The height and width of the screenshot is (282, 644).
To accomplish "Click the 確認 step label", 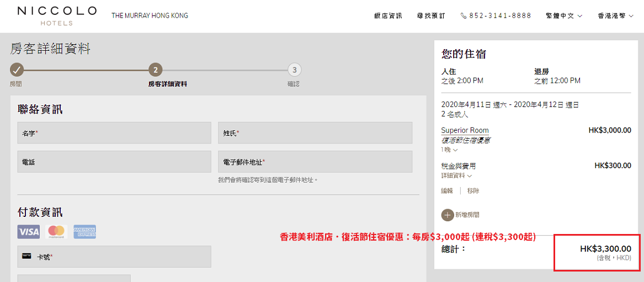I will (x=294, y=84).
